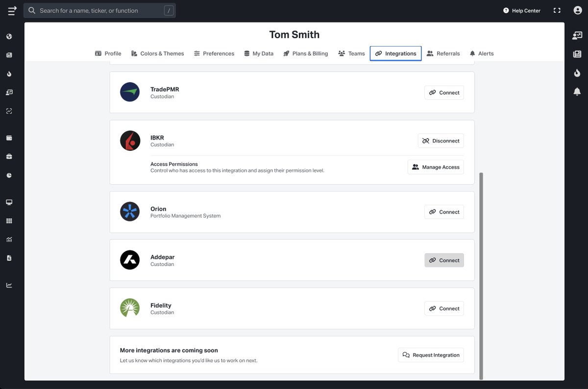Switch to the Colors & Themes tab
Viewport: 588px width, 389px height.
(x=157, y=53)
